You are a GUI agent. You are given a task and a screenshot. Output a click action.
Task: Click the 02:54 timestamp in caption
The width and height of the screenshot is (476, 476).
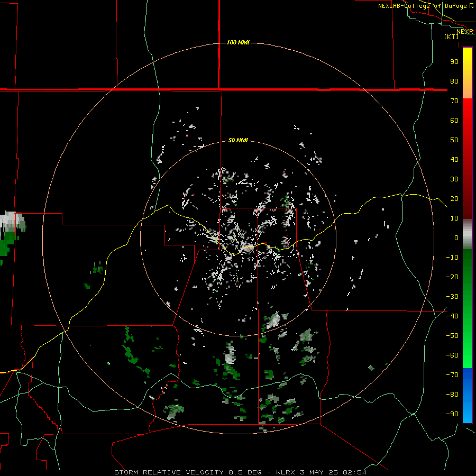[354, 472]
